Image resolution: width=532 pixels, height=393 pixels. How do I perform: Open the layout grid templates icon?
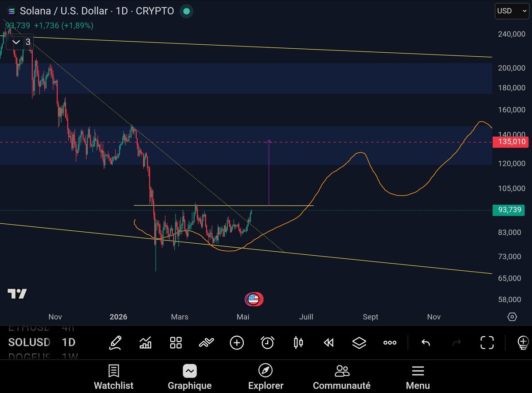pos(176,342)
